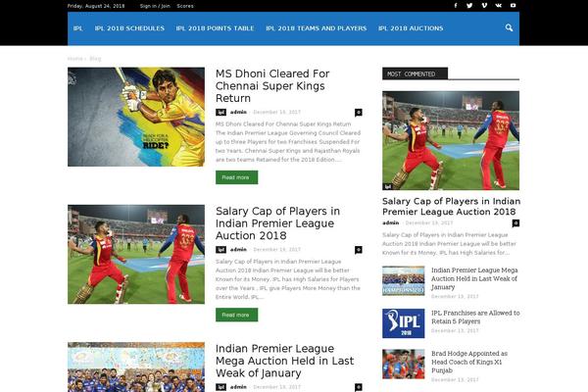Open Indian Premier League Mega Auction main headline
The width and height of the screenshot is (588, 392).
pyautogui.click(x=284, y=361)
